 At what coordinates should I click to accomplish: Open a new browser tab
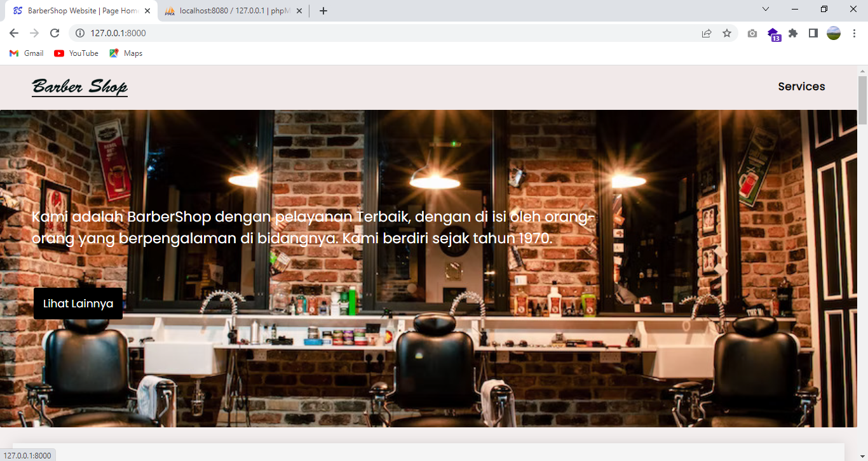323,11
